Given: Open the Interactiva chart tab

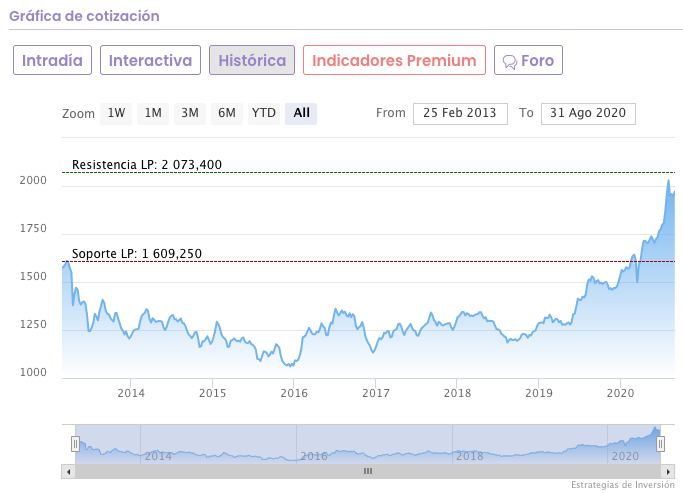Looking at the screenshot, I should (150, 60).
